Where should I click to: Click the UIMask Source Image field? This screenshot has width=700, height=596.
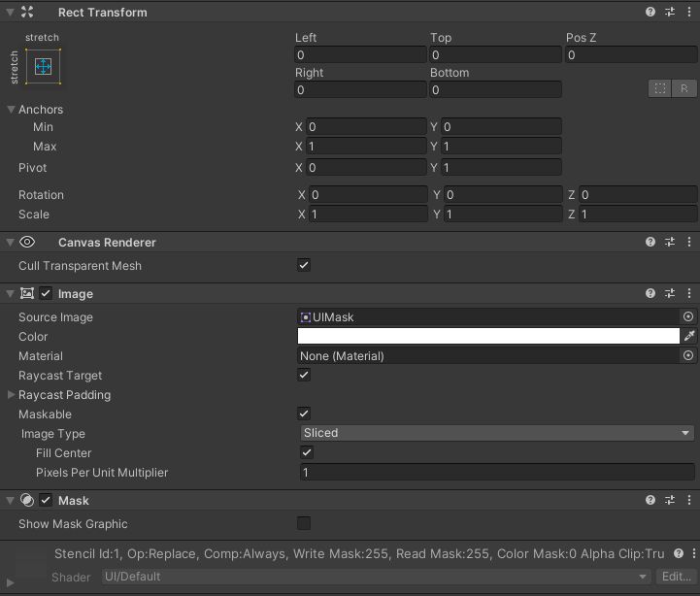coord(488,316)
